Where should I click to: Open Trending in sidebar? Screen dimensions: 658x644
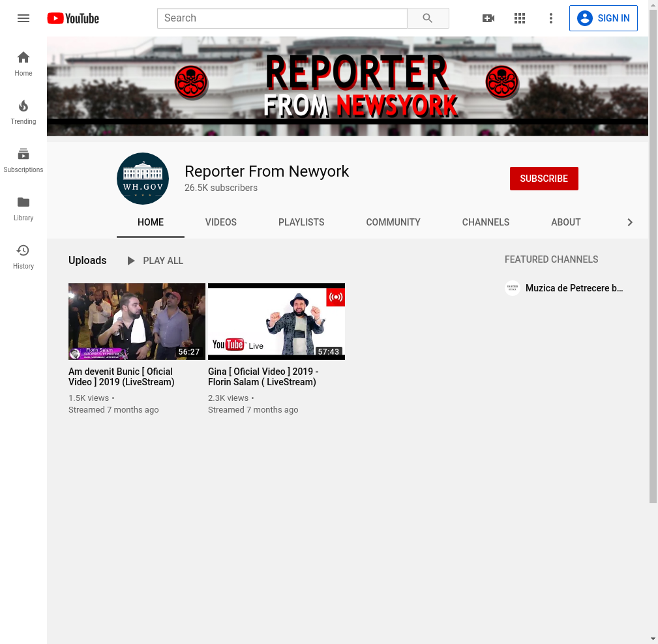pyautogui.click(x=23, y=112)
